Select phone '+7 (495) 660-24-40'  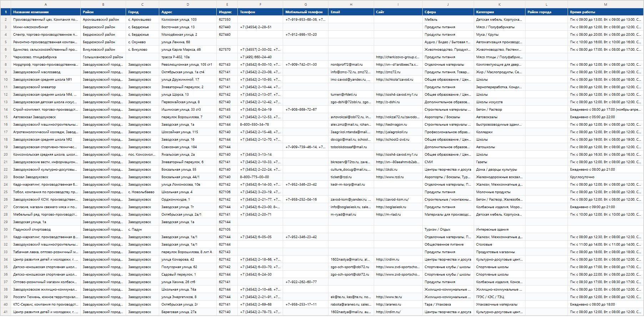260,57
